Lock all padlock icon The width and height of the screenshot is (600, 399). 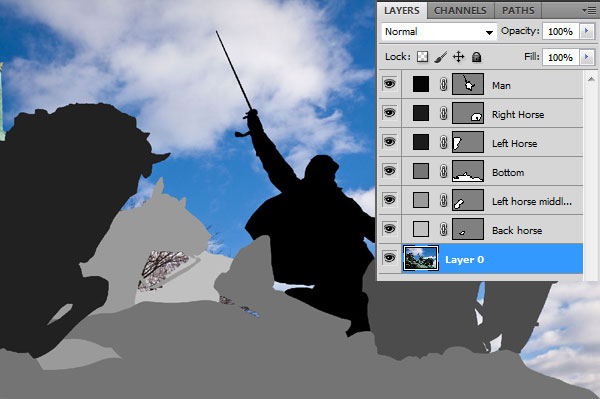pos(476,57)
